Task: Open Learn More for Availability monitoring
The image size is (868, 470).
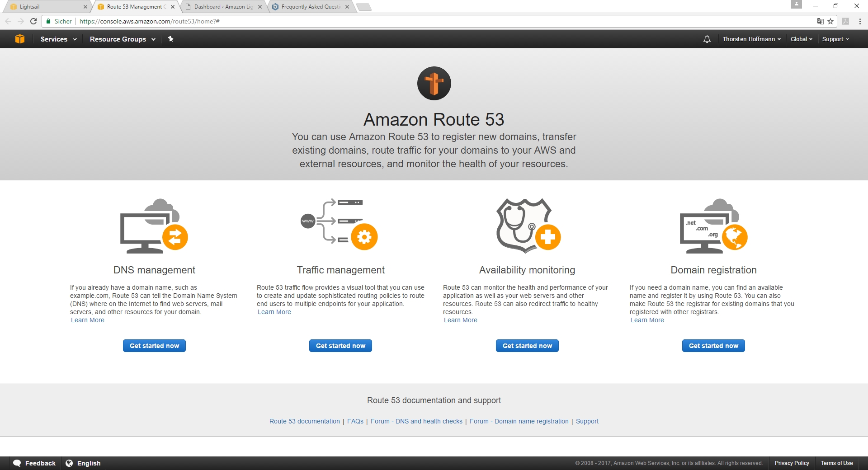Action: [461, 320]
